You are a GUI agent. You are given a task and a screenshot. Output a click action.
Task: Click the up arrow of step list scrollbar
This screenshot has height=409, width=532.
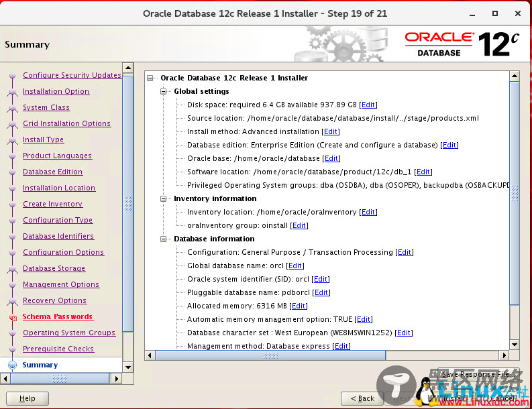pos(128,68)
